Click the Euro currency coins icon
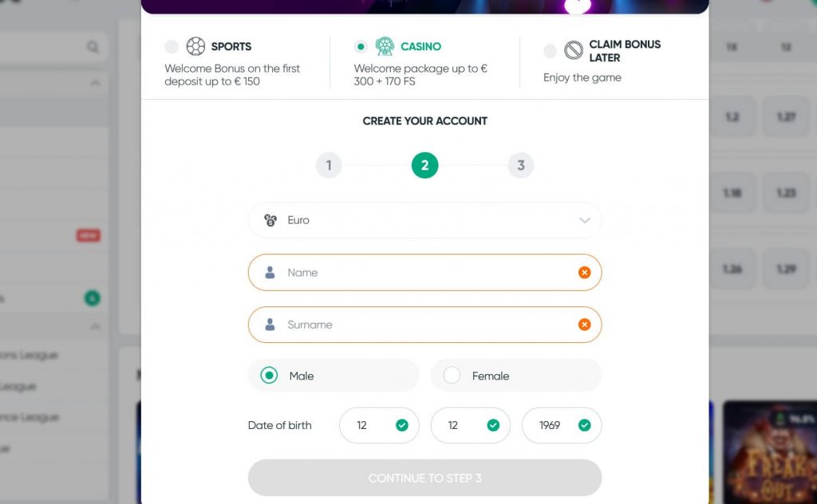 270,220
